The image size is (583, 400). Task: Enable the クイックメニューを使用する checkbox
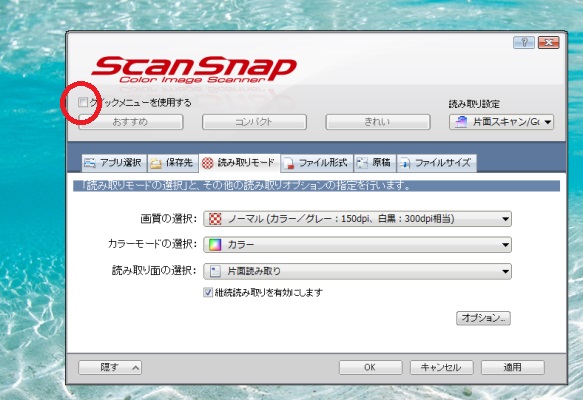(x=83, y=102)
